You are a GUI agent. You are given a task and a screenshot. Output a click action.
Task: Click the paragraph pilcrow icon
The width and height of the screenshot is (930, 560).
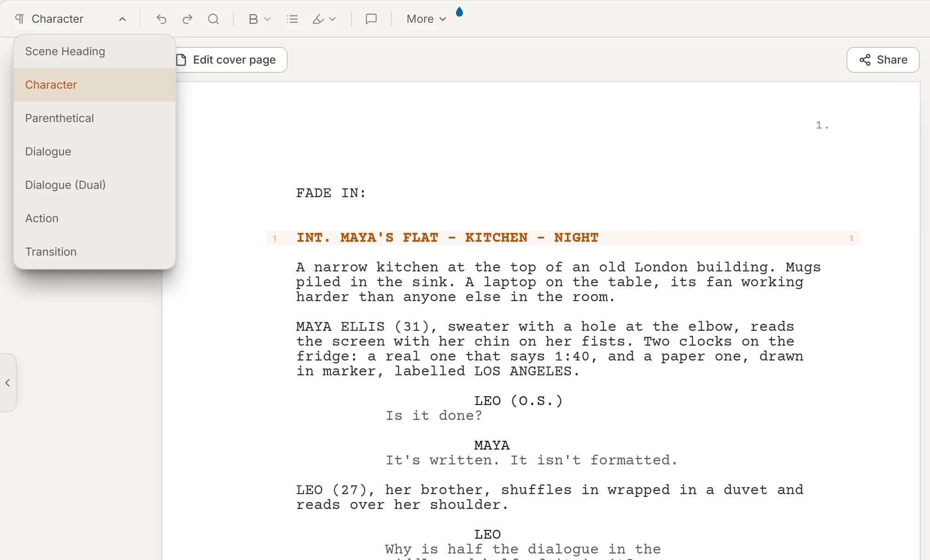19,19
